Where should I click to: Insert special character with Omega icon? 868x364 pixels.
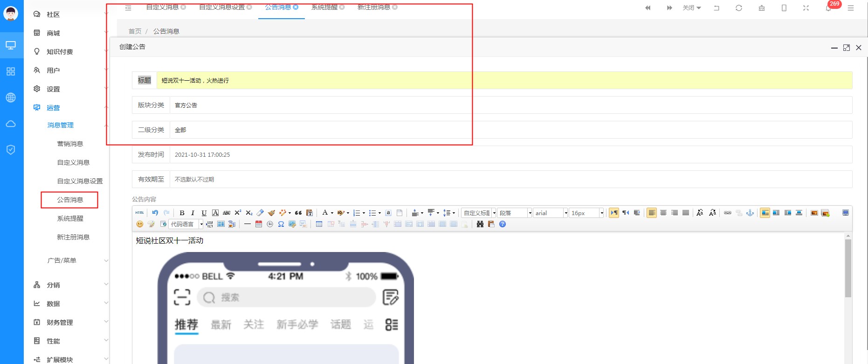click(281, 224)
